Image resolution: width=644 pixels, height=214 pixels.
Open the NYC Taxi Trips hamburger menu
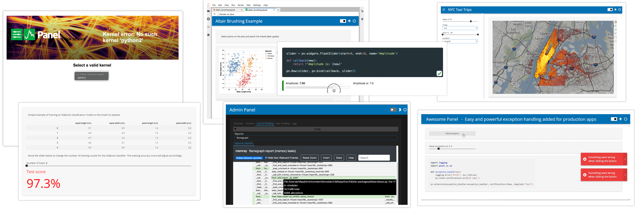click(444, 10)
